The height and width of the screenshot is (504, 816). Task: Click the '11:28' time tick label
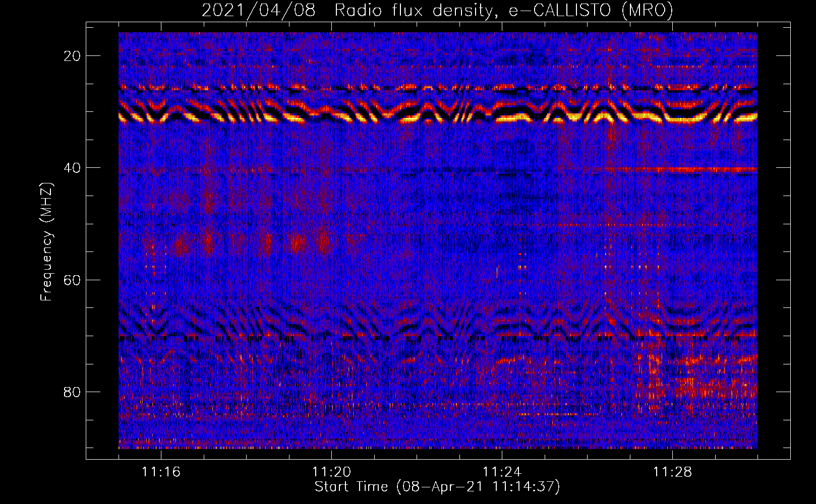click(672, 472)
